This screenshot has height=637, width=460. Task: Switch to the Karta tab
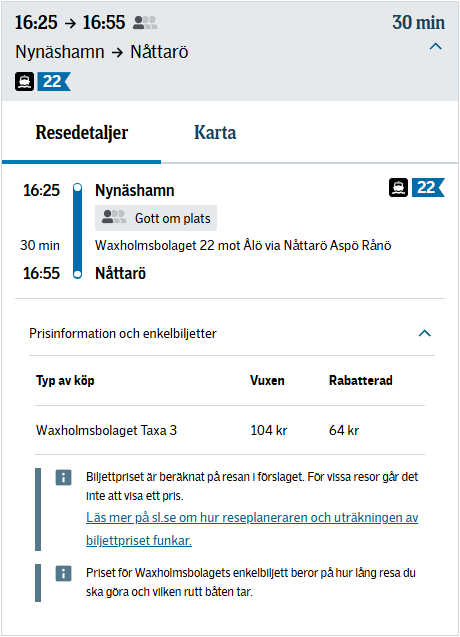pos(215,132)
